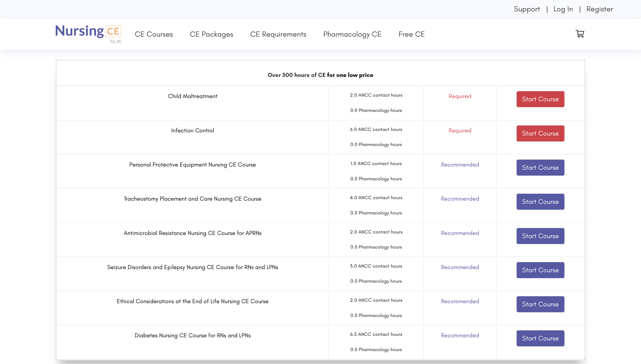This screenshot has width=641, height=364.
Task: Click the NursingCE by ati logo
Action: [88, 34]
